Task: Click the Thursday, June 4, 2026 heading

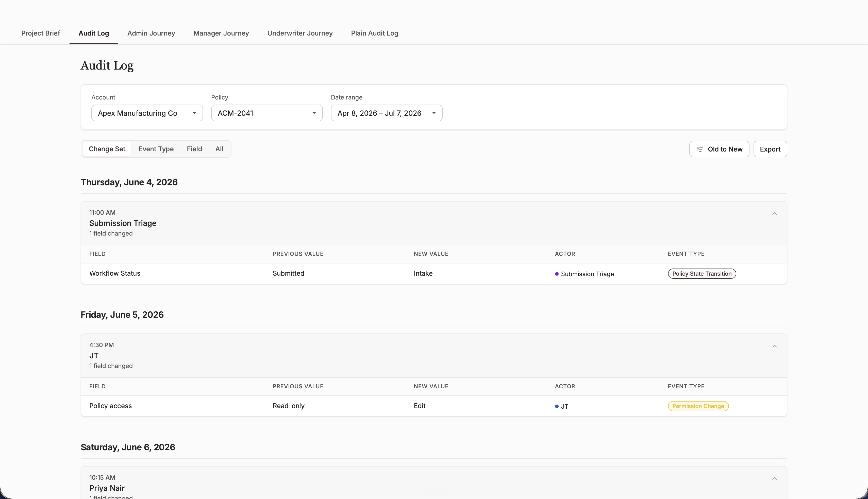Action: click(129, 182)
